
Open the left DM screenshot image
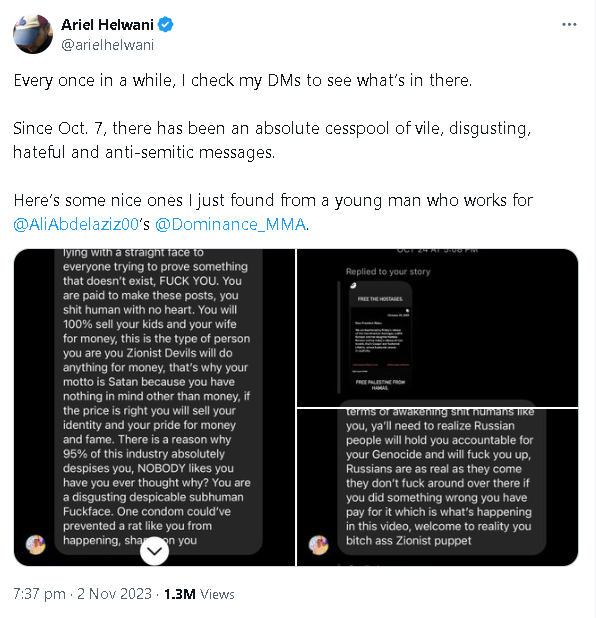pos(154,408)
